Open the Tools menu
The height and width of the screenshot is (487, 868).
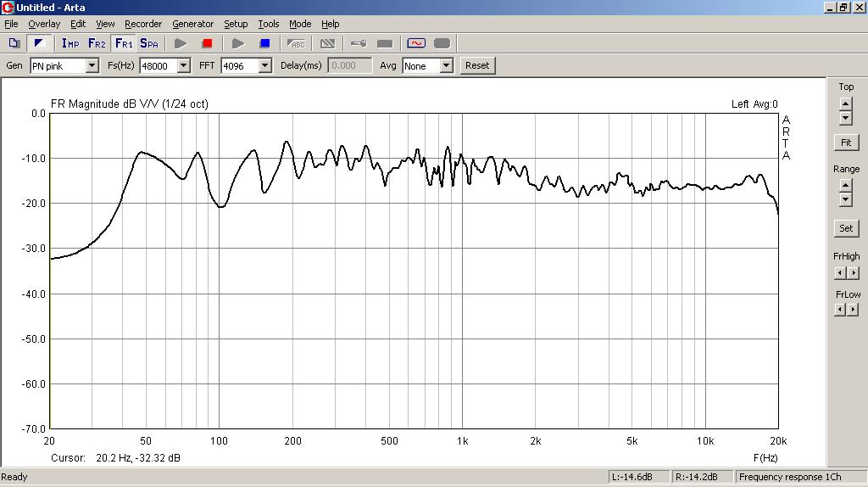(x=269, y=24)
